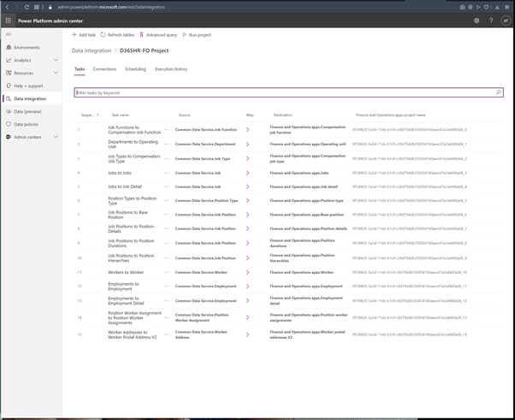Viewport: 515px width, 420px height.
Task: Open more options for Workers to Worker
Action: pyautogui.click(x=167, y=273)
